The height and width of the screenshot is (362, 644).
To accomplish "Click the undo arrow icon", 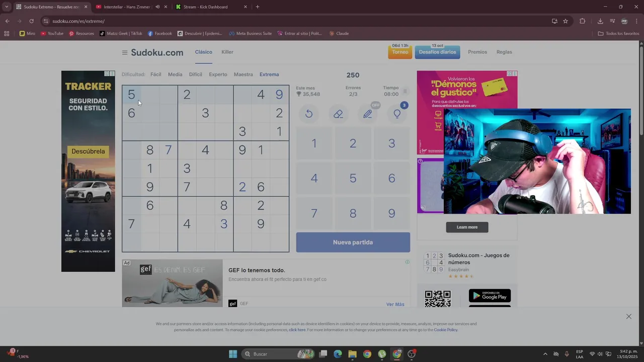I will (x=309, y=114).
